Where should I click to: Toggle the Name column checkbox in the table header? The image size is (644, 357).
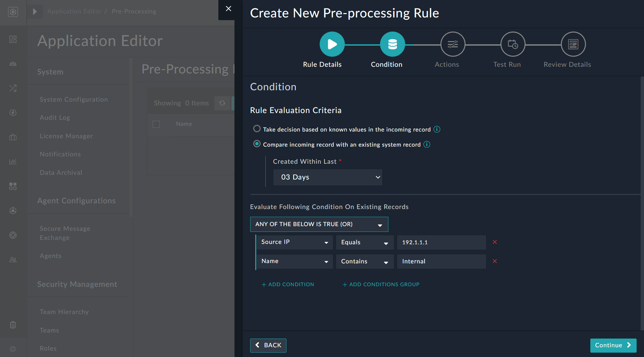[x=156, y=124]
